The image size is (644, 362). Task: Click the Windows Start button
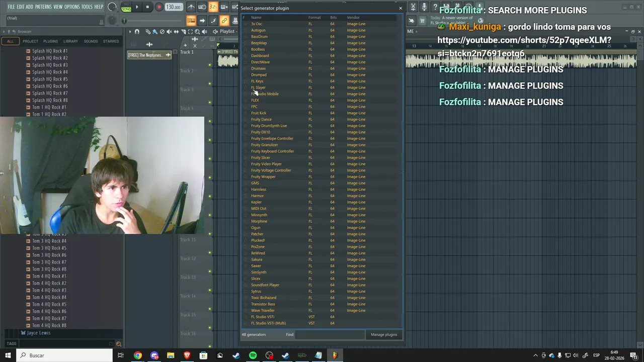coord(8,355)
